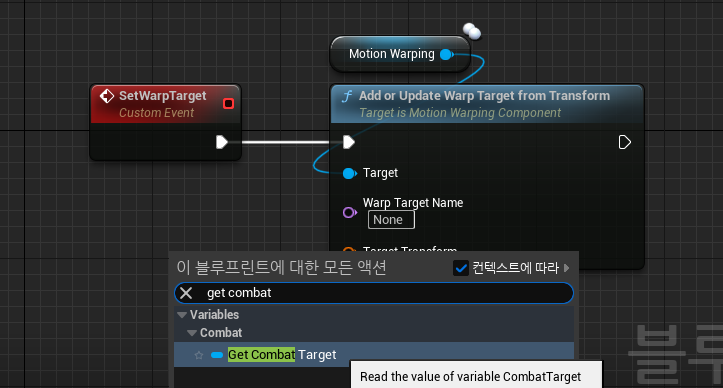723x388 pixels.
Task: Click the custom event diamond icon on SetWarpTarget
Action: (x=107, y=96)
